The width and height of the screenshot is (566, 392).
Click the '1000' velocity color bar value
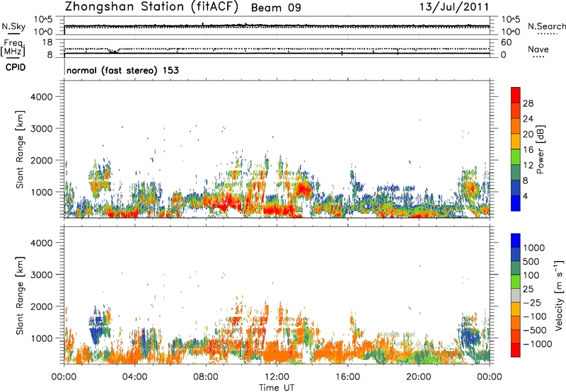coord(533,248)
